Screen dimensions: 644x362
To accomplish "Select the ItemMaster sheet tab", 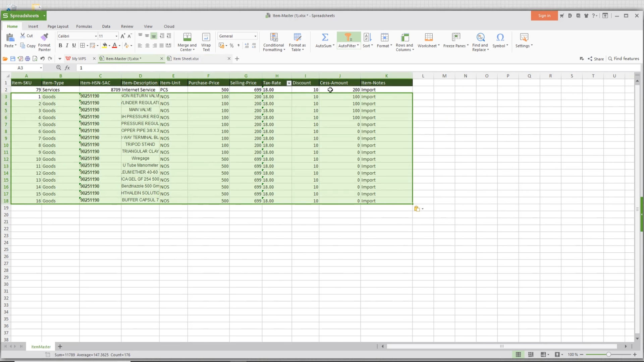I will pyautogui.click(x=41, y=347).
